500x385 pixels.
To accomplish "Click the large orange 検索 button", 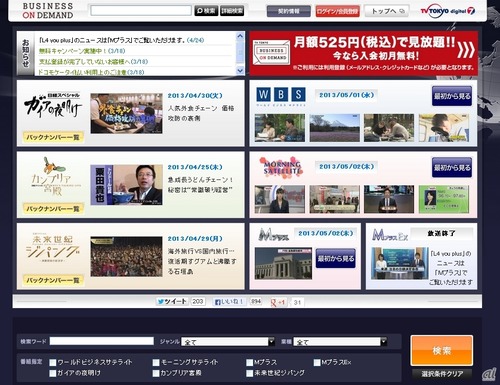I will [x=442, y=350].
